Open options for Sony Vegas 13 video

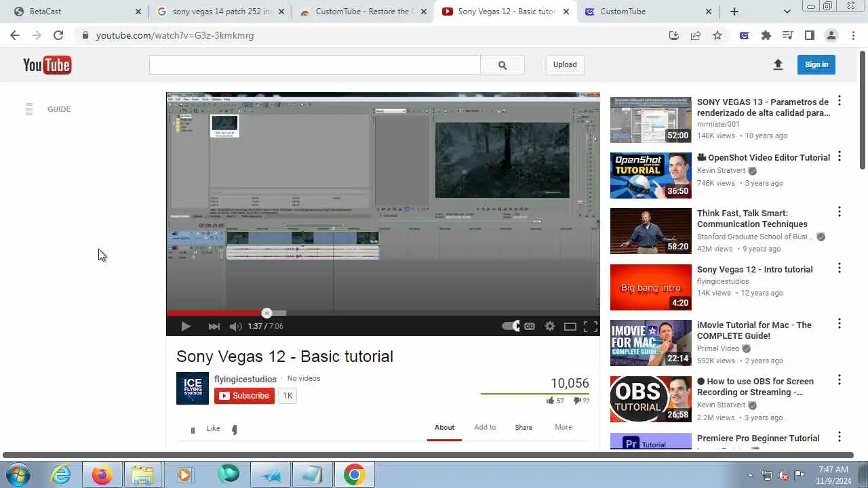click(840, 100)
